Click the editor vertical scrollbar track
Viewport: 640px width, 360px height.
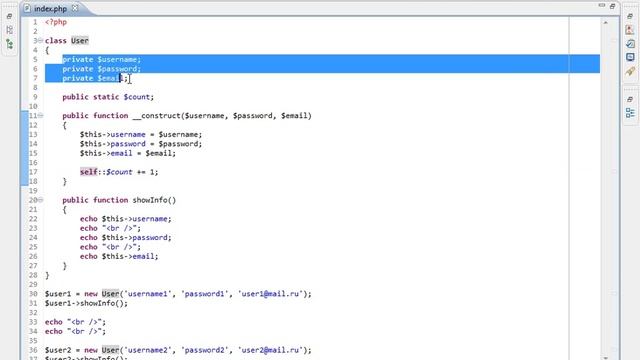coord(606,190)
